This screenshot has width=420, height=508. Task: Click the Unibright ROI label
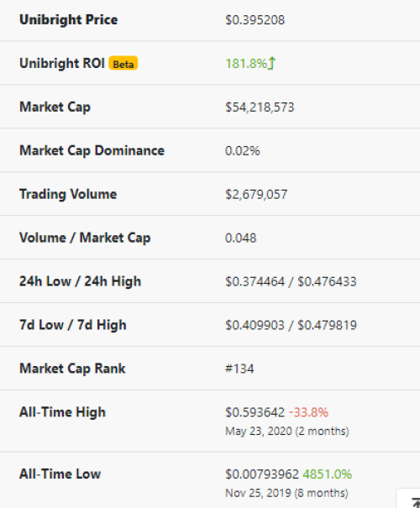click(62, 63)
